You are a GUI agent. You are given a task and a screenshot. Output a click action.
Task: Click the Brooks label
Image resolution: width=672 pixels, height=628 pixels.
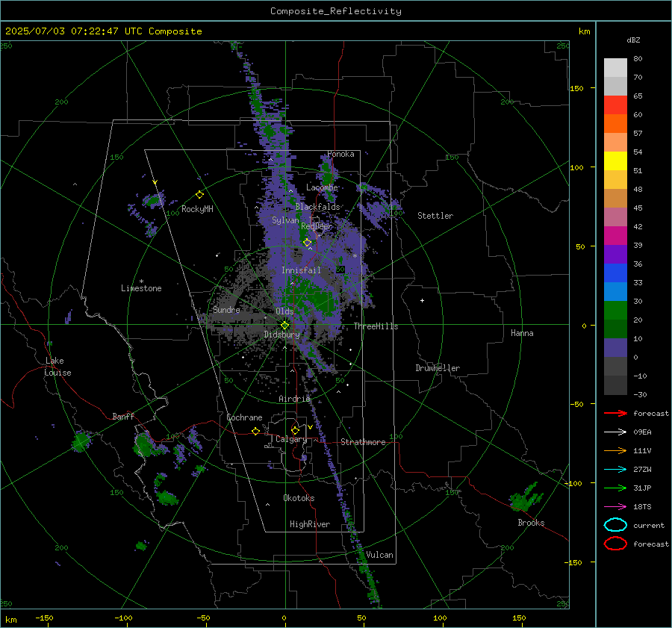click(x=531, y=523)
